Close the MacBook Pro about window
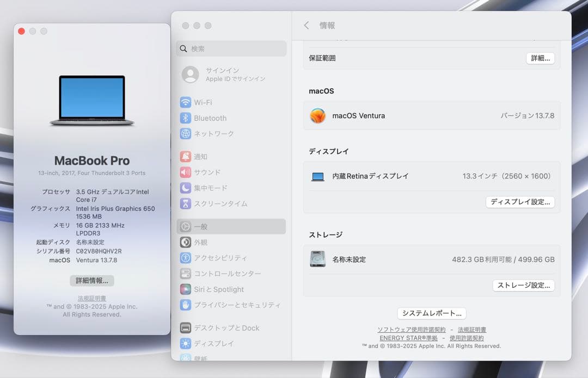The width and height of the screenshot is (588, 378). click(21, 31)
